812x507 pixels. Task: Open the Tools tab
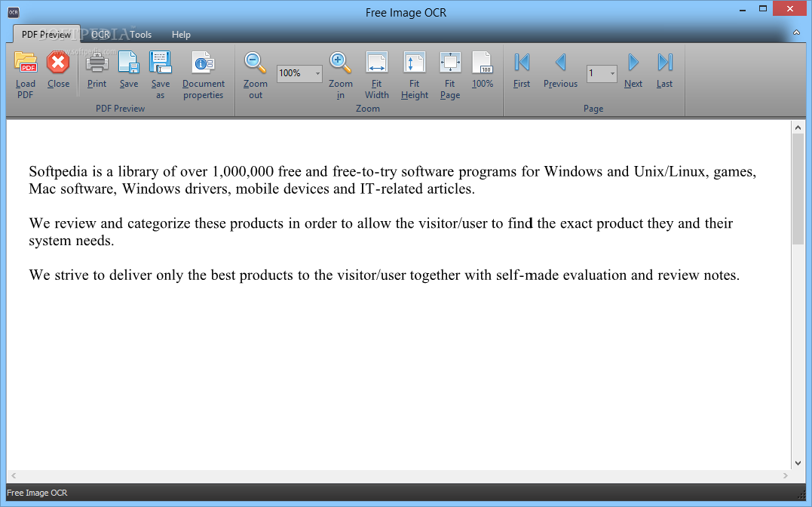tap(140, 34)
